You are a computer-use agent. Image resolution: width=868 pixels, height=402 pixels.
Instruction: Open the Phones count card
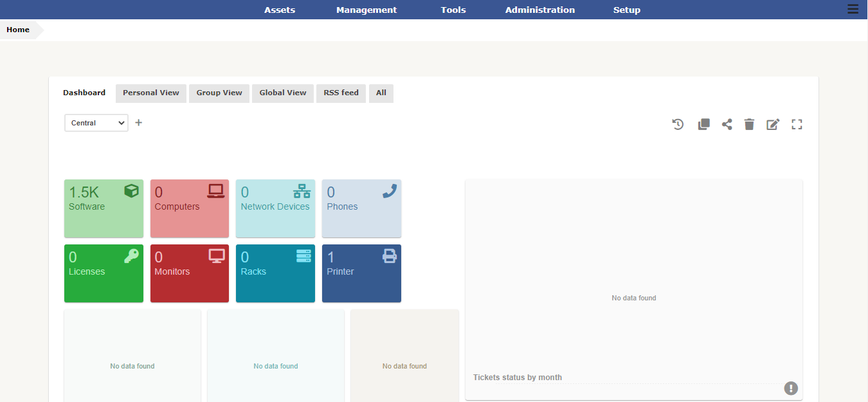[361, 208]
